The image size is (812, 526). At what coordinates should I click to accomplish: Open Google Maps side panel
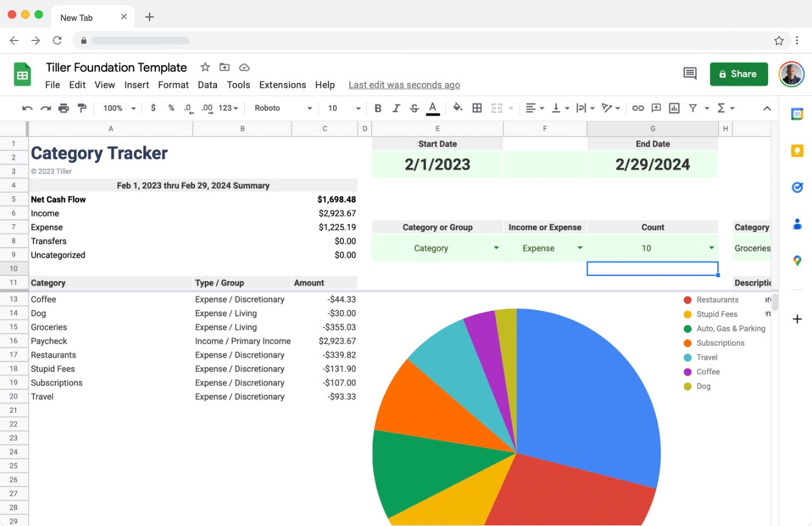point(797,260)
